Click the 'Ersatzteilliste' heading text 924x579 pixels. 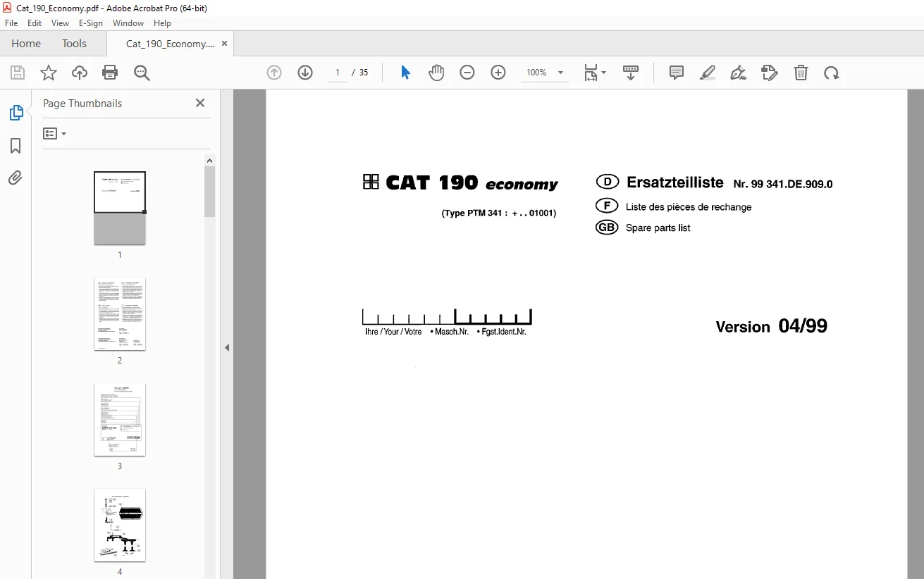coord(675,182)
